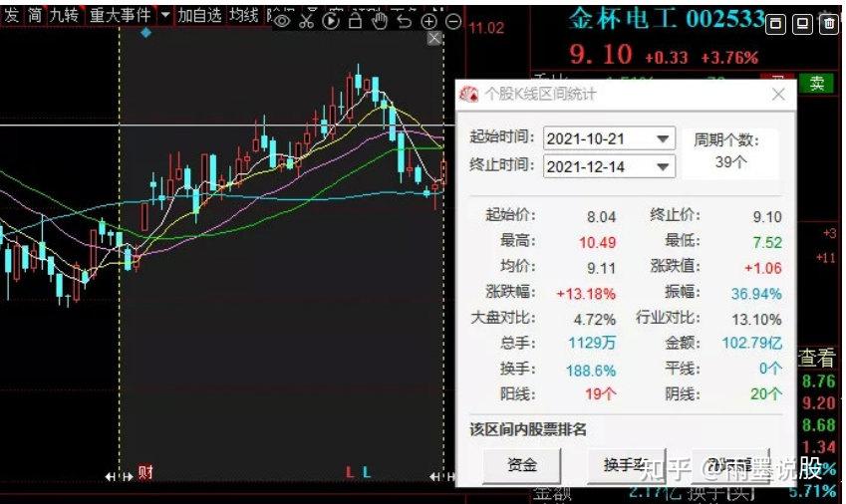846x504 pixels.
Task: Click the red 财 marker at chart bottom
Action: click(145, 472)
